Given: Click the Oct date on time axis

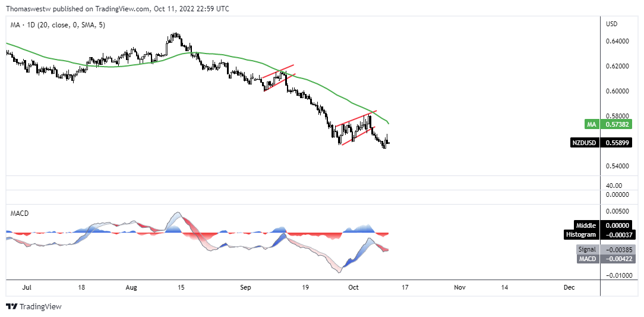Looking at the screenshot, I should (x=355, y=288).
